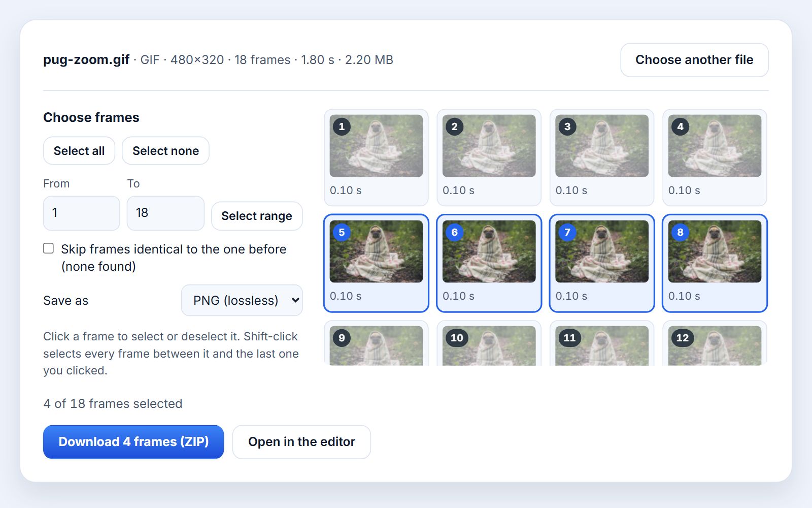
Task: Choose another file
Action: [x=694, y=60]
